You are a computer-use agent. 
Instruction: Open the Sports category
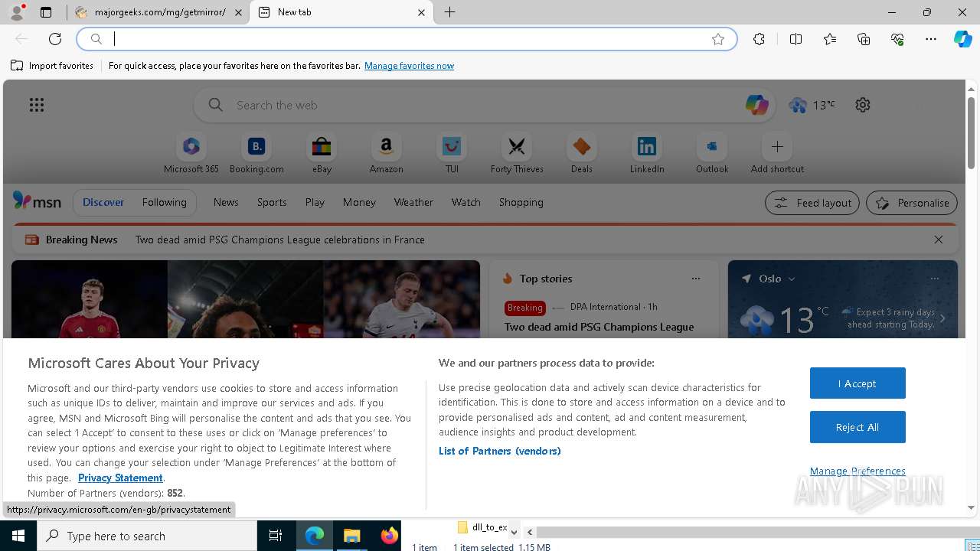(x=272, y=202)
